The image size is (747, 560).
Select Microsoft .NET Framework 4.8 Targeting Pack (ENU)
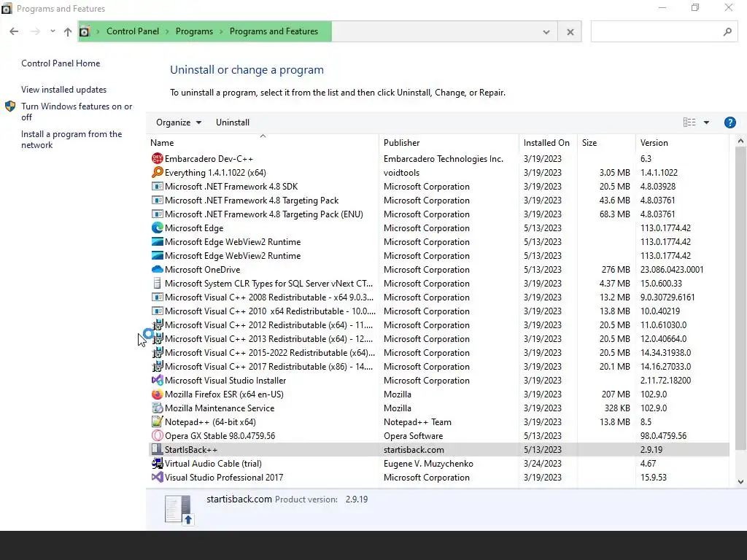tap(438, 214)
